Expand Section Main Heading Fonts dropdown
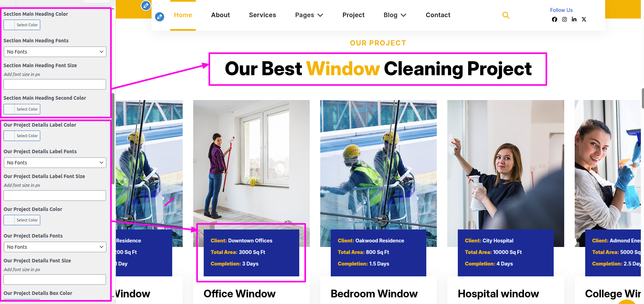 pos(55,52)
